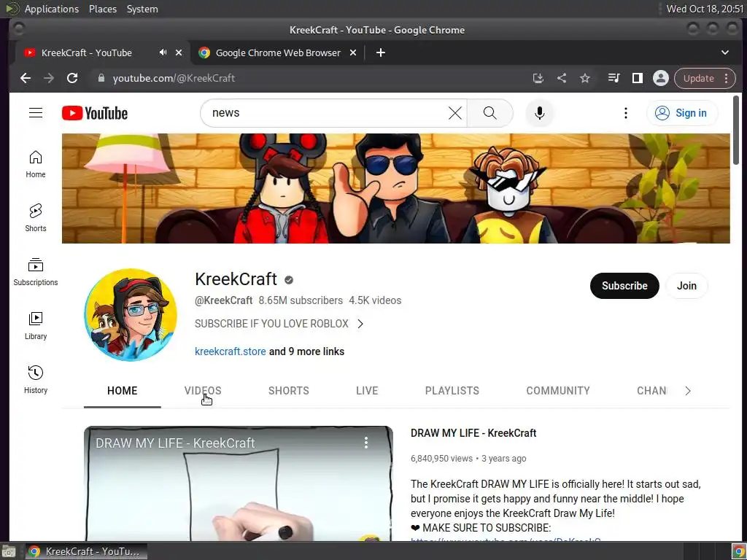Click '8.65M subscribers' text
The height and width of the screenshot is (560, 747).
tap(301, 300)
